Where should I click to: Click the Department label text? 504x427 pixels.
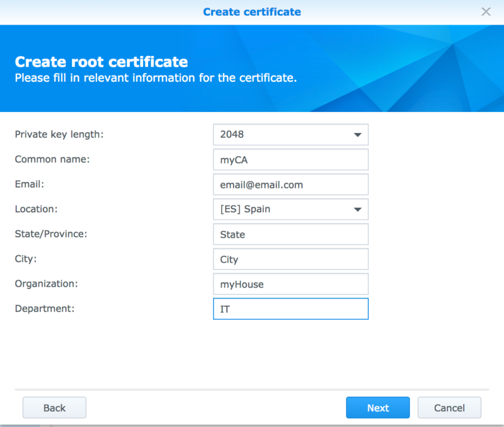[x=44, y=309]
